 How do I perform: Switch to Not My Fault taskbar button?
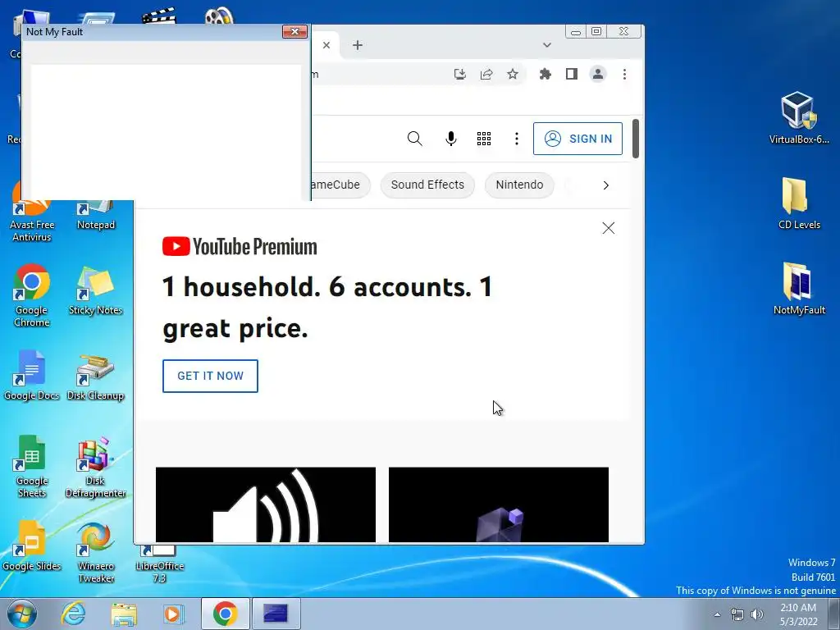click(x=276, y=614)
